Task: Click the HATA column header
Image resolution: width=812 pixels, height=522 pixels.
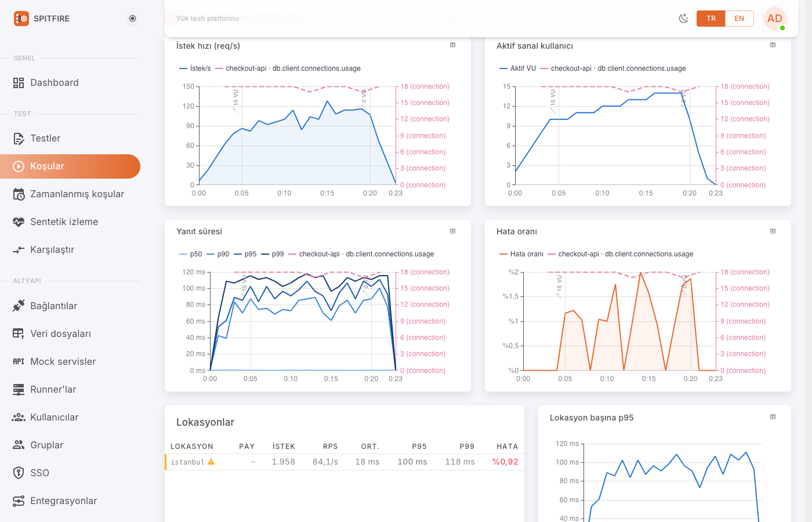Action: tap(507, 447)
